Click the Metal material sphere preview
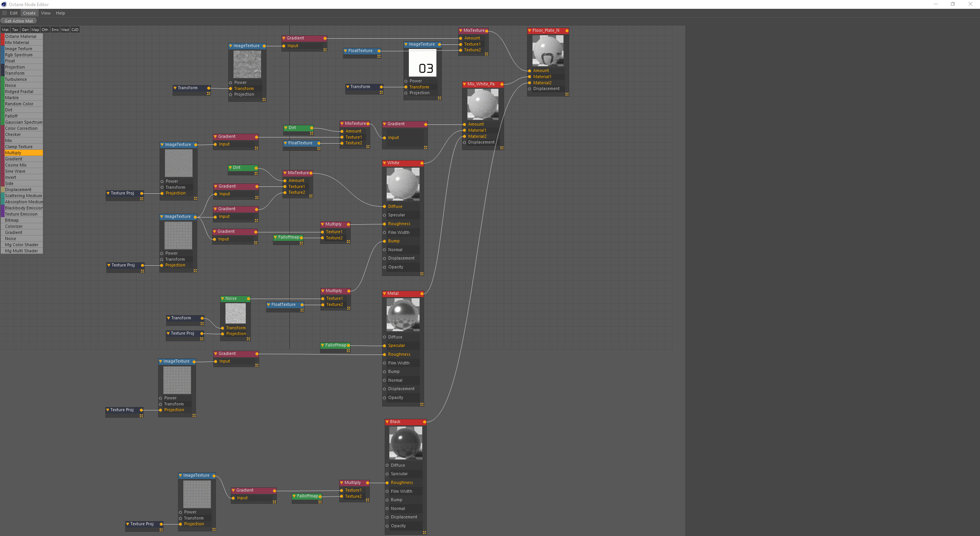Image resolution: width=980 pixels, height=536 pixels. (403, 315)
